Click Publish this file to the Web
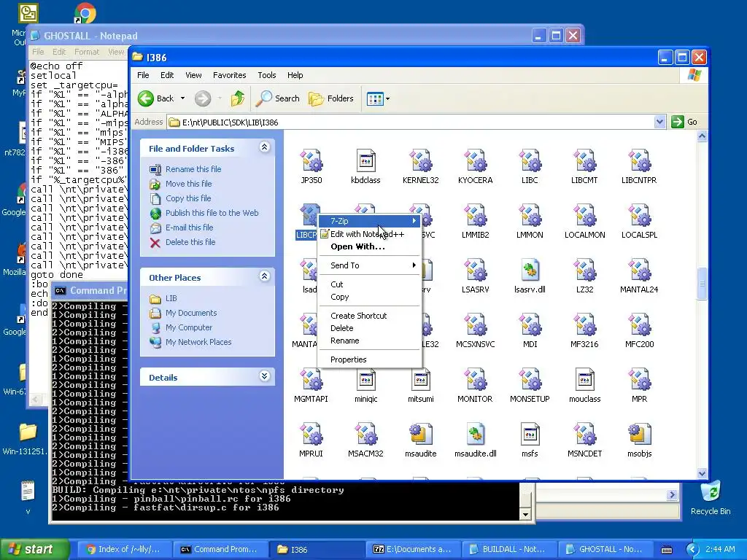 click(x=212, y=213)
